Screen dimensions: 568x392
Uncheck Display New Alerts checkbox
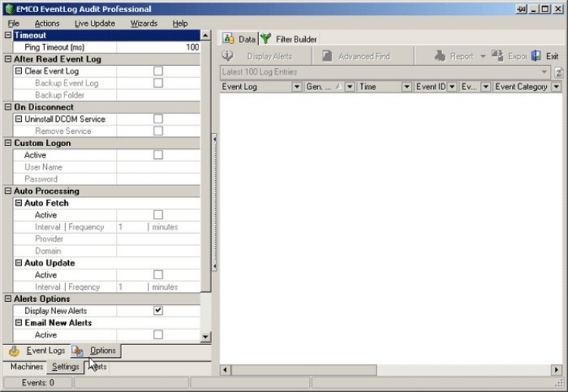pos(158,310)
